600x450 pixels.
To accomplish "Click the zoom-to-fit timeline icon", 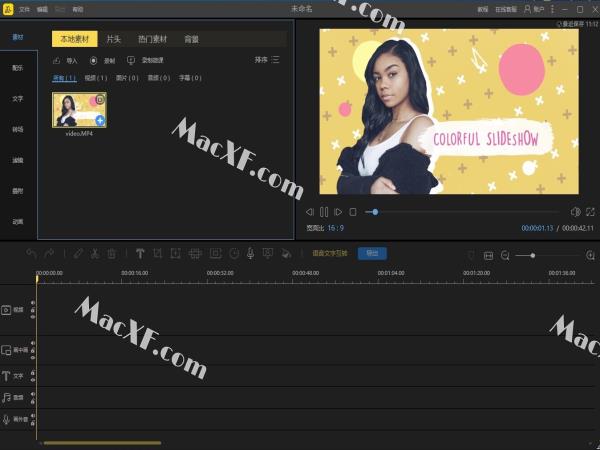I will coord(488,256).
